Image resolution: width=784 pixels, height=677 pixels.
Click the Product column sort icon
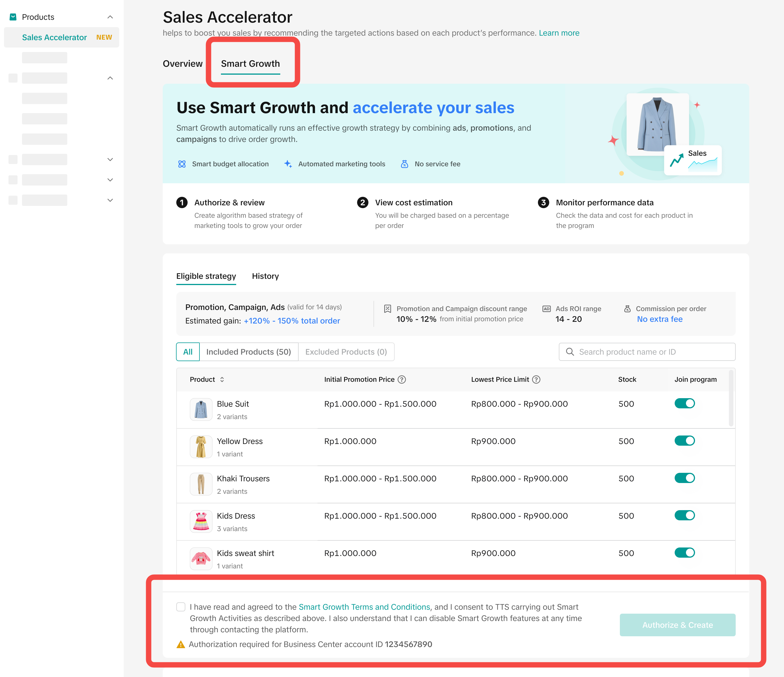point(222,380)
